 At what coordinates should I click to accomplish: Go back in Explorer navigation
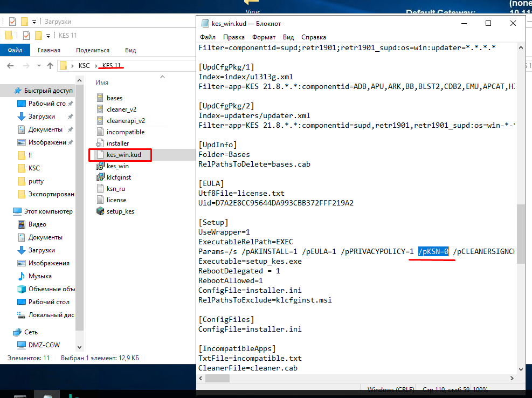11,66
